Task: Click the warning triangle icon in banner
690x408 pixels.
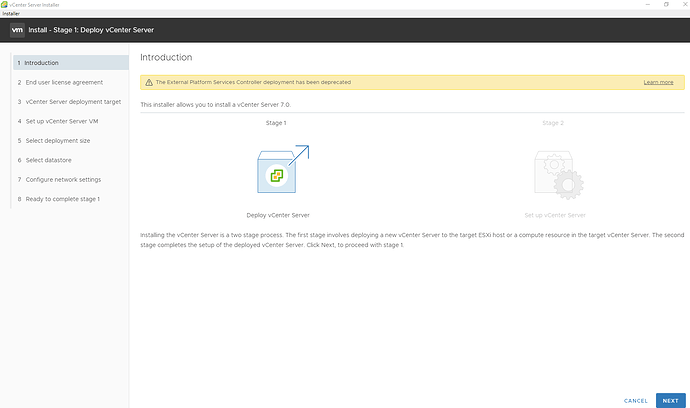Action: pyautogui.click(x=149, y=82)
